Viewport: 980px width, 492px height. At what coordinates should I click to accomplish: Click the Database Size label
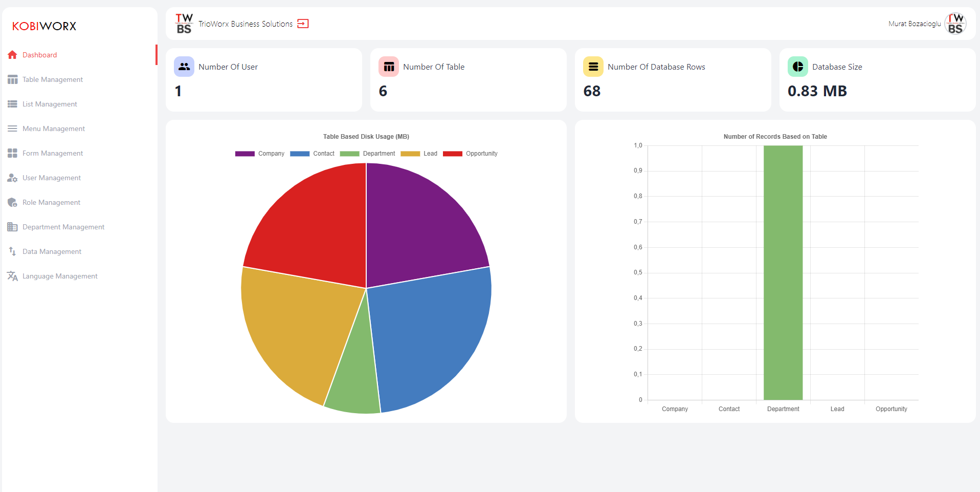837,67
